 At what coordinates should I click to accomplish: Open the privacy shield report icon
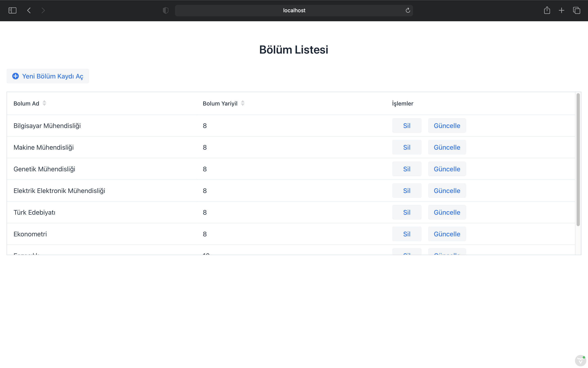(x=165, y=10)
